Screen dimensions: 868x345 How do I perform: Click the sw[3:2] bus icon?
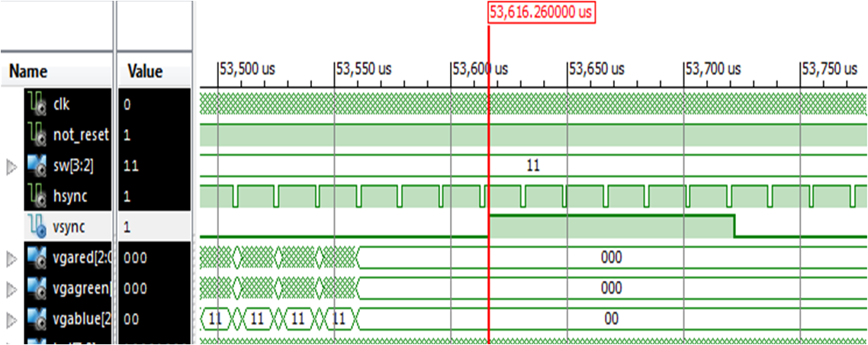point(35,165)
